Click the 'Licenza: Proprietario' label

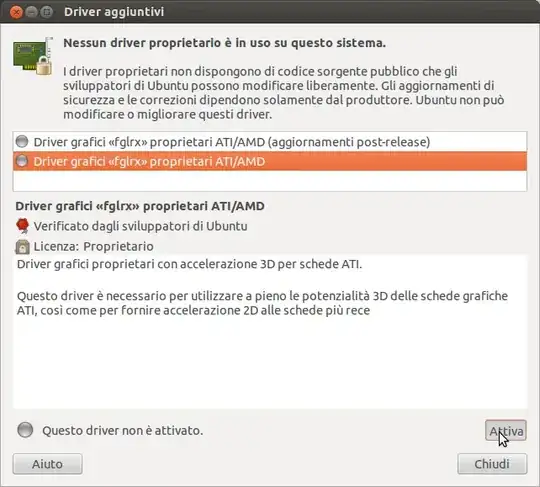click(x=93, y=247)
